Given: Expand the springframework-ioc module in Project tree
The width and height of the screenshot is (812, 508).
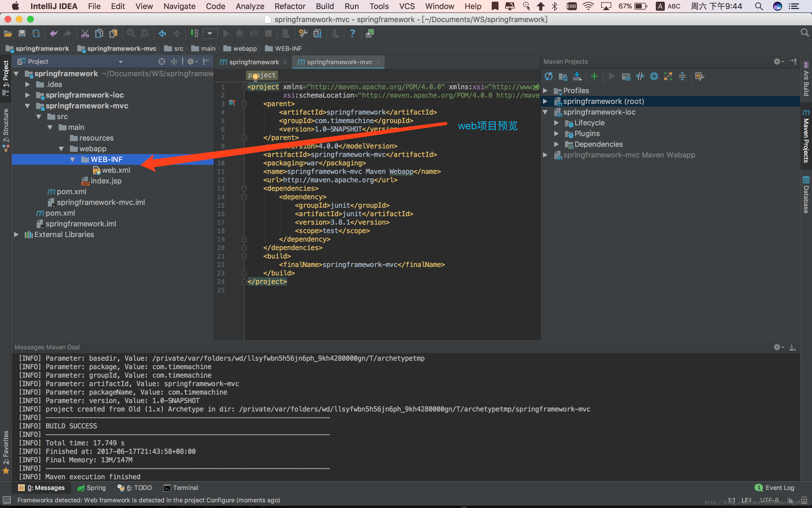Looking at the screenshot, I should [x=28, y=95].
